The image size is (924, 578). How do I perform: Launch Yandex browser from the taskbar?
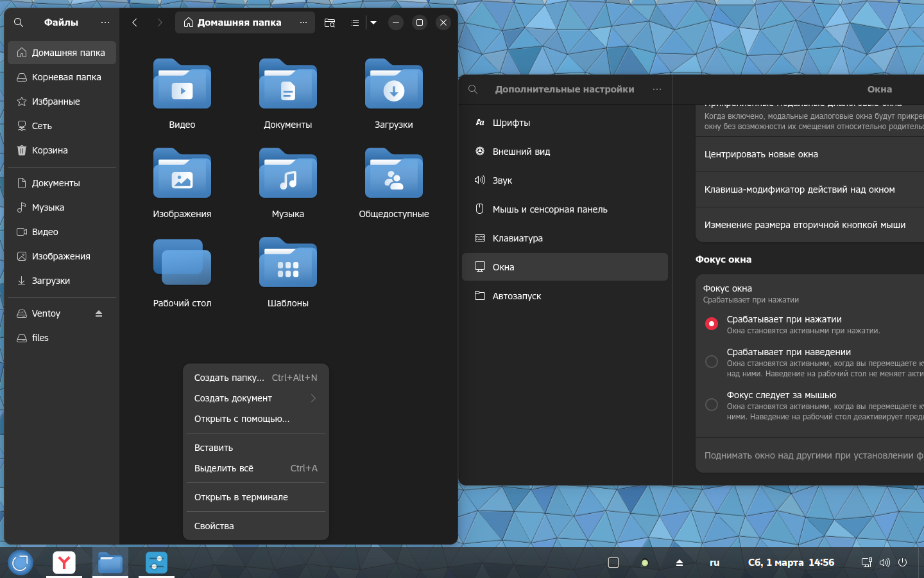click(x=64, y=563)
